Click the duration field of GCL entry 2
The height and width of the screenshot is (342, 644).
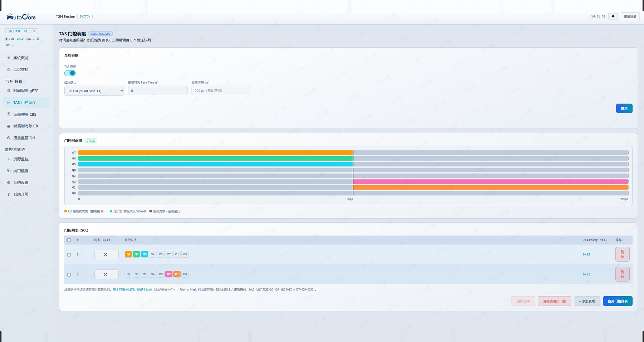pos(107,274)
